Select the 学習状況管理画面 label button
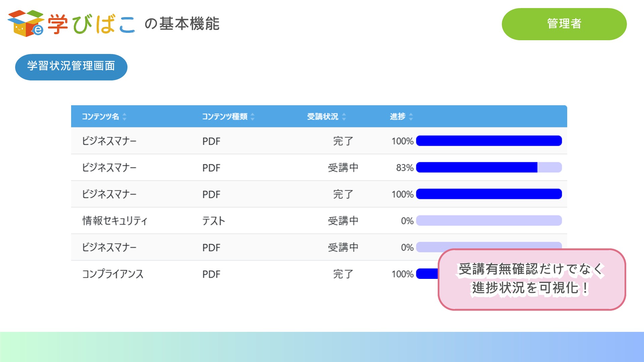This screenshot has height=362, width=644. click(x=71, y=66)
